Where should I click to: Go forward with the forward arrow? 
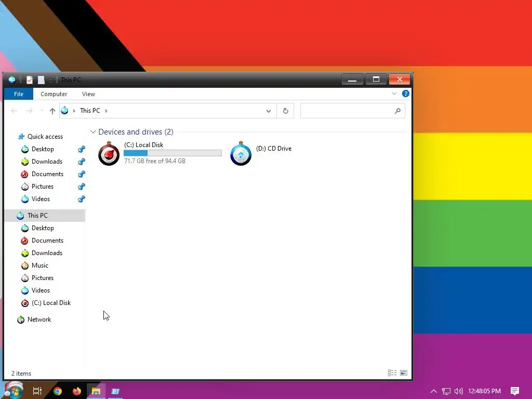click(x=30, y=111)
